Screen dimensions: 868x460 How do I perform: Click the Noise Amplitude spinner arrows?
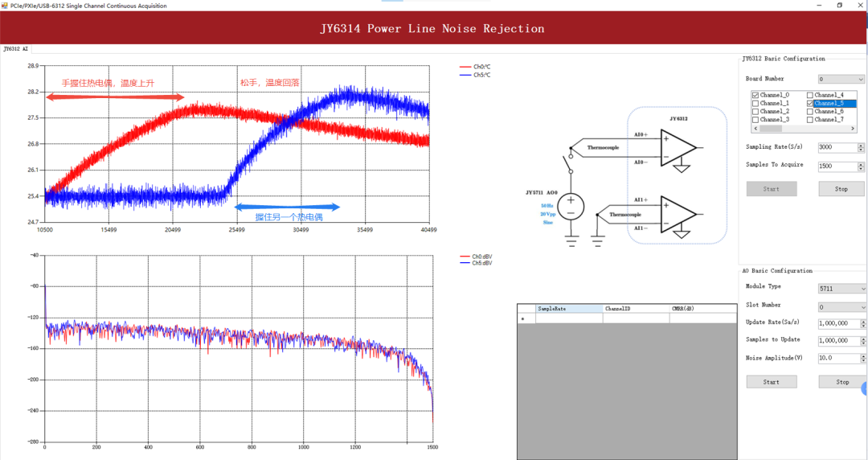pos(863,358)
